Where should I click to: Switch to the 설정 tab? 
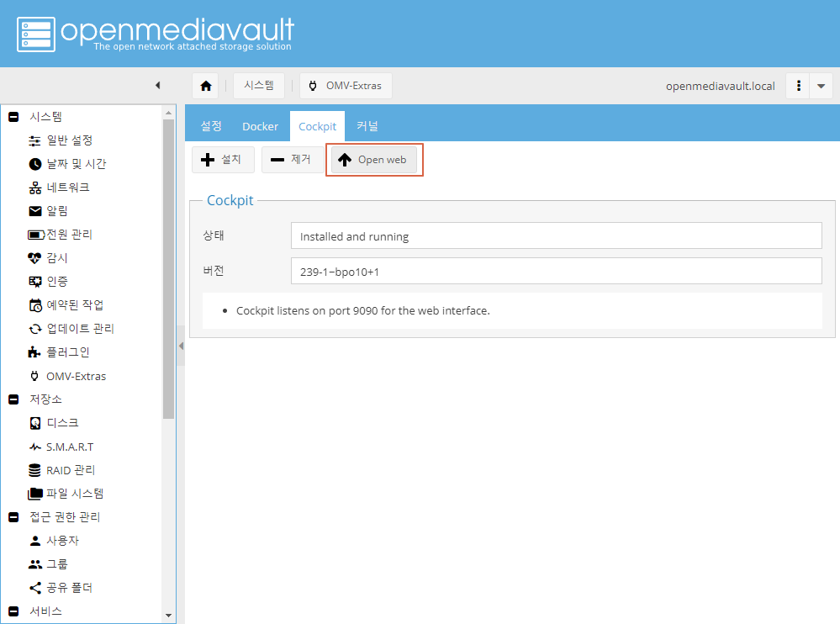pyautogui.click(x=211, y=126)
